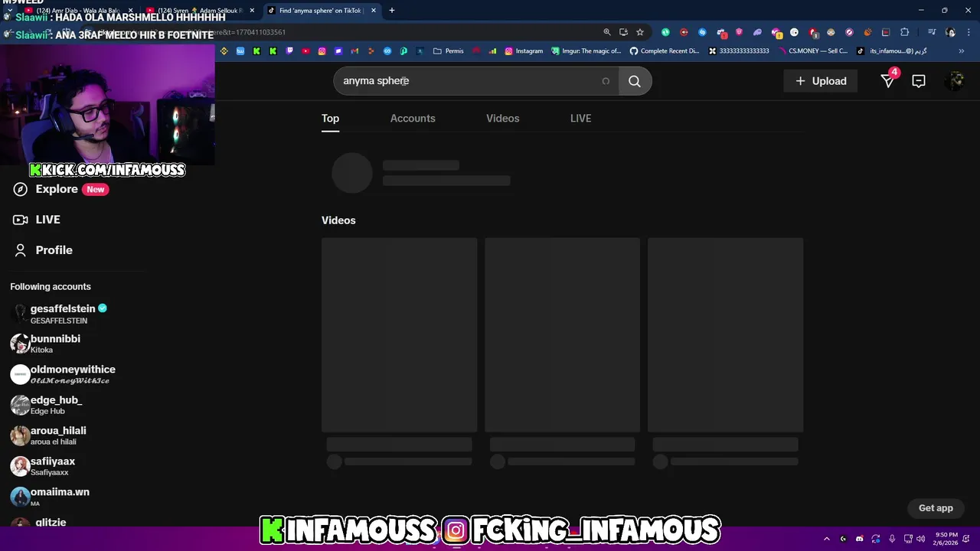Open the YouTube bookmark icon

tap(305, 51)
